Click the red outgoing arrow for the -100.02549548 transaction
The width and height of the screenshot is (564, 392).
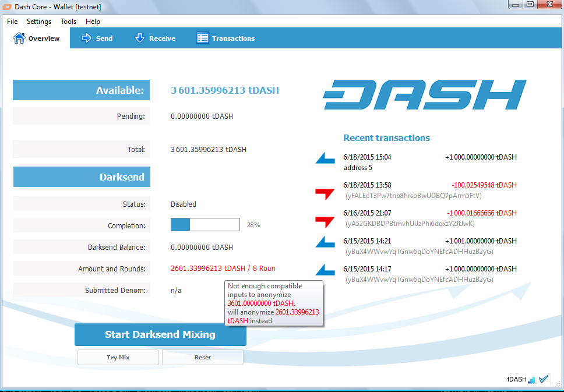[x=325, y=194]
